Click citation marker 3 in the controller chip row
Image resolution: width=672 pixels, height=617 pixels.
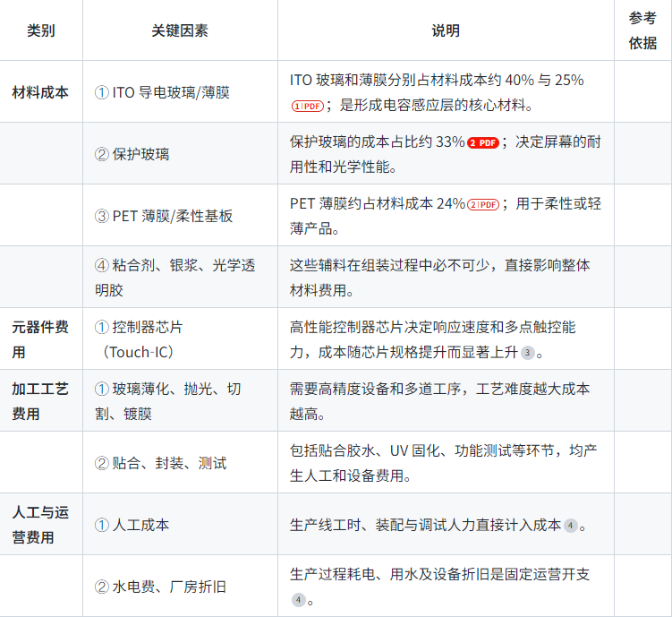(528, 353)
